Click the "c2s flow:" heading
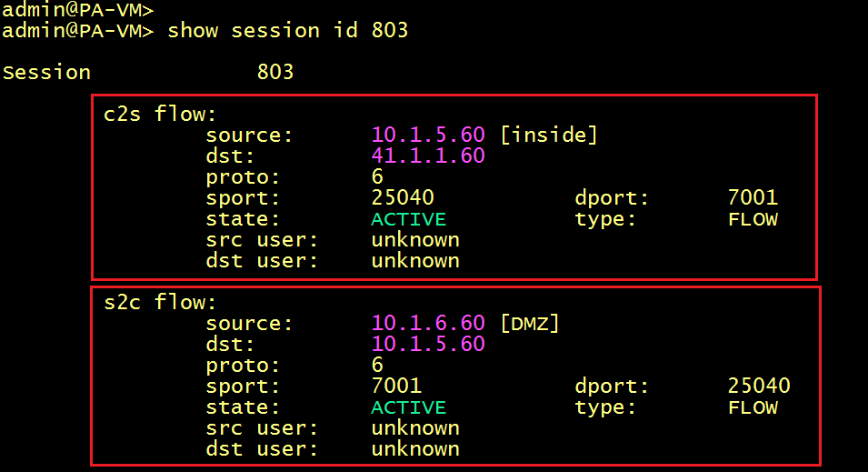The height and width of the screenshot is (472, 868). 161,114
